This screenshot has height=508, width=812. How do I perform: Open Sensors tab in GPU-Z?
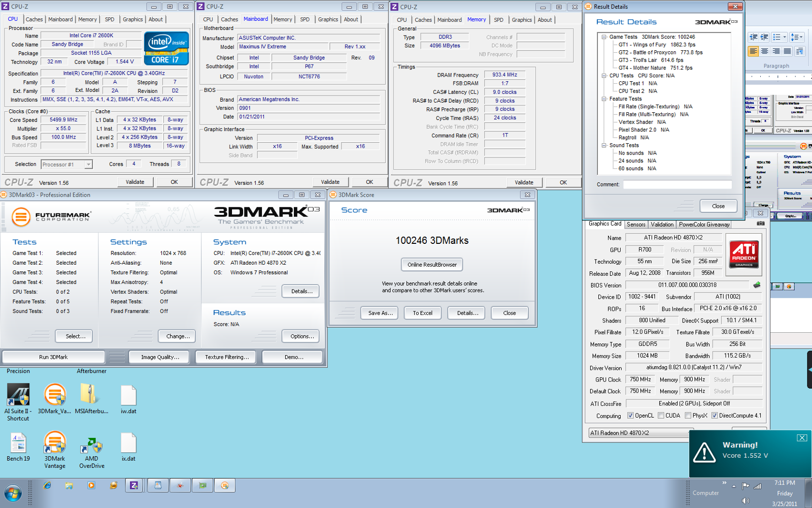coord(636,225)
